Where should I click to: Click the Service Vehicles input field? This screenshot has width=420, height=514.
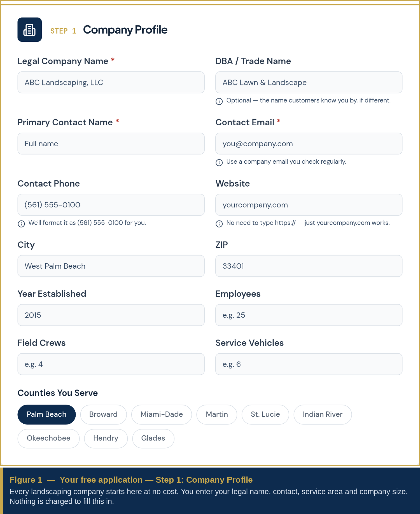click(x=309, y=364)
